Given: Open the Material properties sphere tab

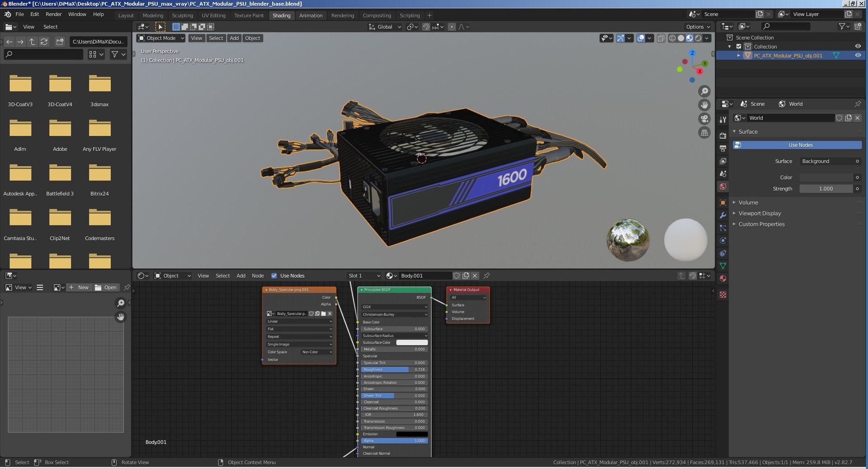Looking at the screenshot, I should (723, 278).
